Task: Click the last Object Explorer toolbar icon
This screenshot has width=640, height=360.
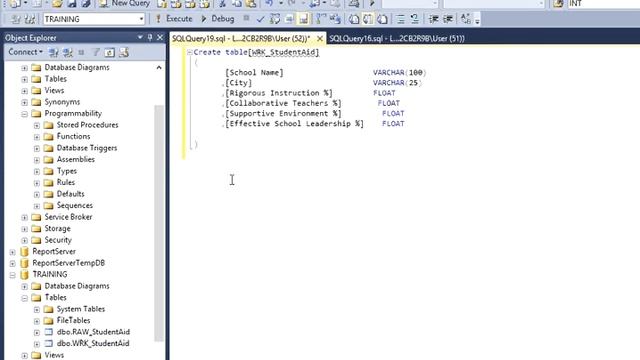Action: (124, 52)
